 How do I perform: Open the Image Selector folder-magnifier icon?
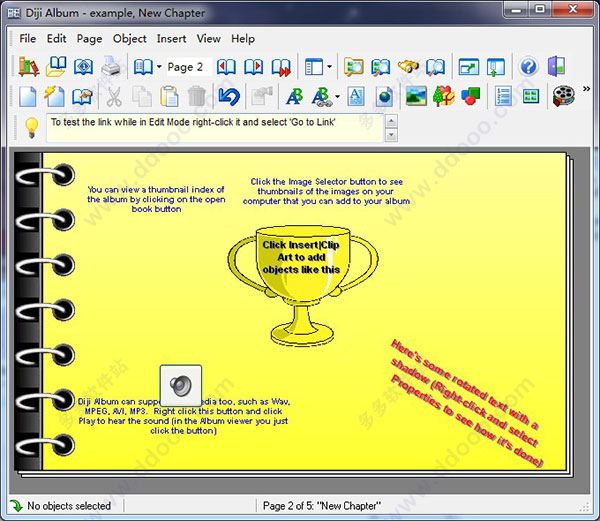click(x=354, y=67)
